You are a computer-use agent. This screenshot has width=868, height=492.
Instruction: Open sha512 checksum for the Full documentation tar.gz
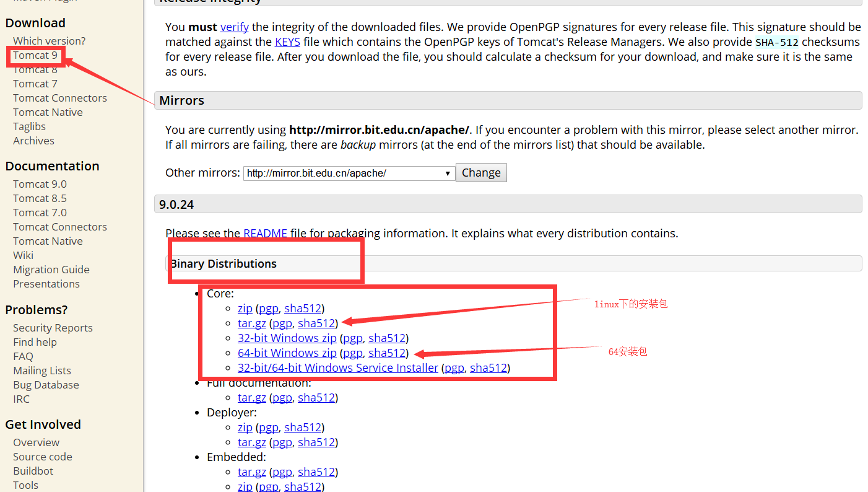316,397
